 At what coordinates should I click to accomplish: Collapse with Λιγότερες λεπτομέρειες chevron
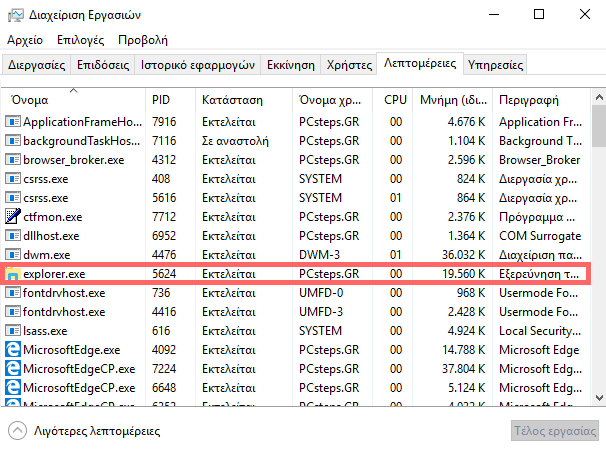[x=17, y=430]
